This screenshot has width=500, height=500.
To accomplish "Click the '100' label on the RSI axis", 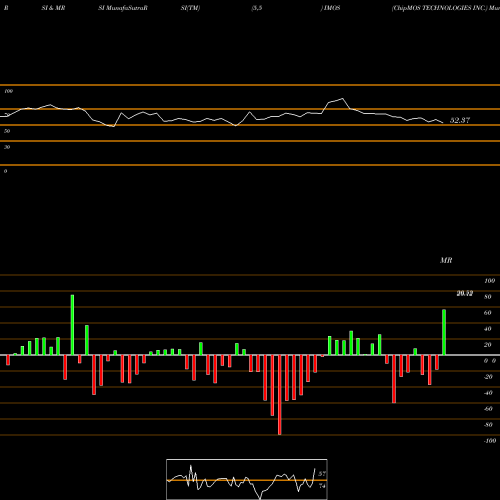I will pyautogui.click(x=9, y=91).
